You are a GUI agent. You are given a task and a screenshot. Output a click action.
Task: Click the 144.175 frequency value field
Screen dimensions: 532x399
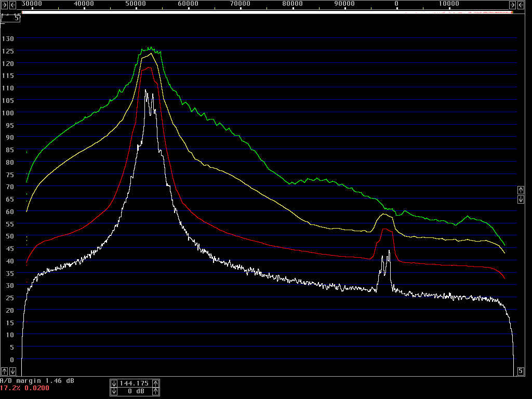coord(135,383)
